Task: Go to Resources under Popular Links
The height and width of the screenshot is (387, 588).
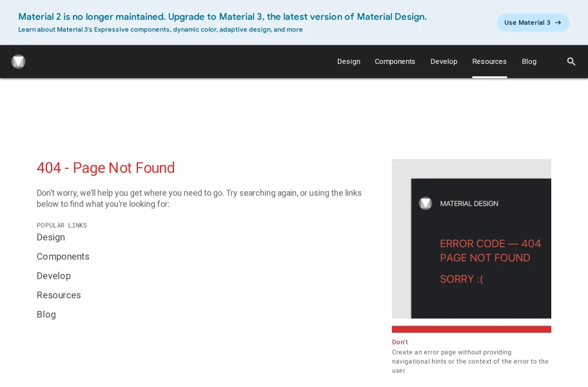Action: click(59, 295)
